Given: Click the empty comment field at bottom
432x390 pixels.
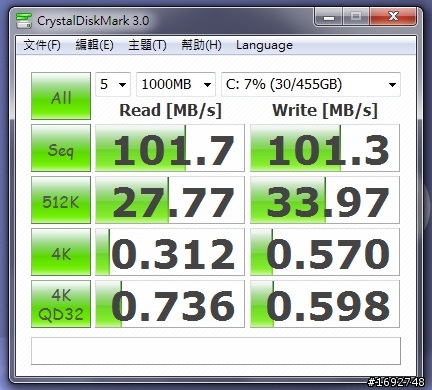Looking at the screenshot, I should (216, 351).
